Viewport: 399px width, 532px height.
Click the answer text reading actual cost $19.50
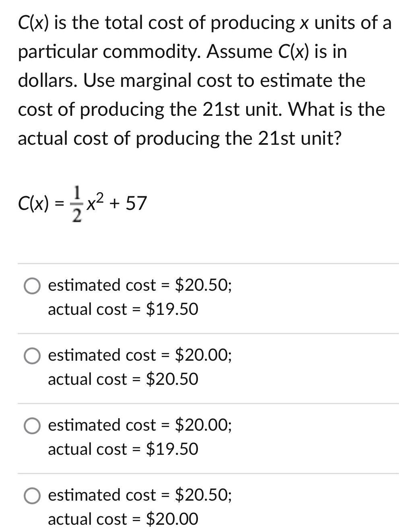click(123, 309)
